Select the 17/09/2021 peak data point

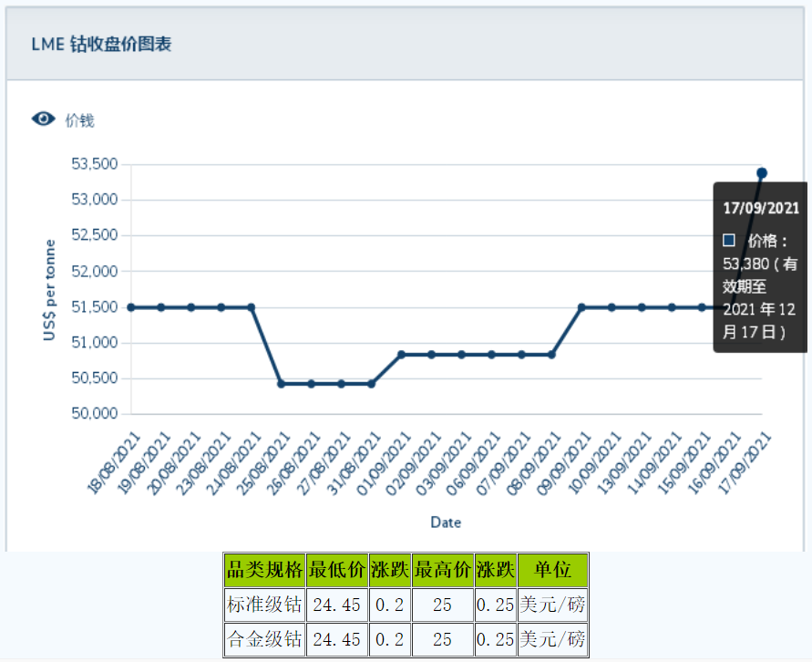(x=762, y=172)
